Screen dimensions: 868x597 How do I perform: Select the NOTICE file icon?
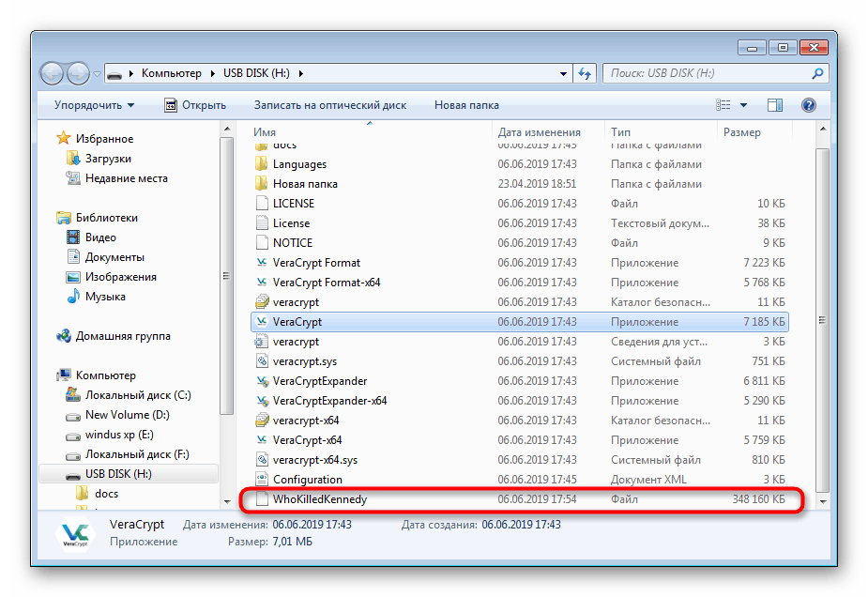click(261, 243)
